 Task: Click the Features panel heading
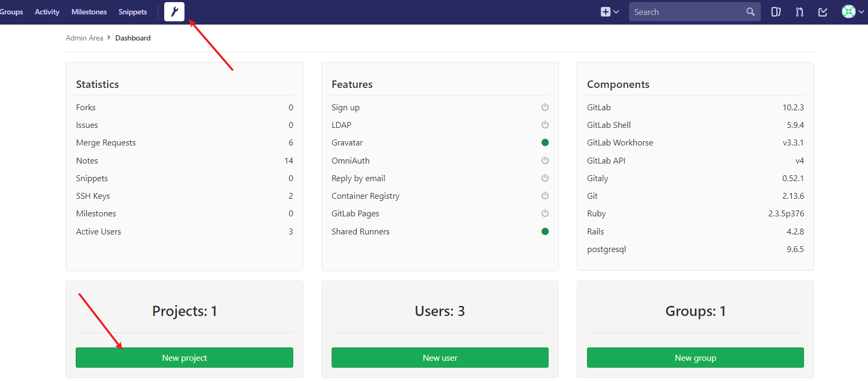(352, 84)
